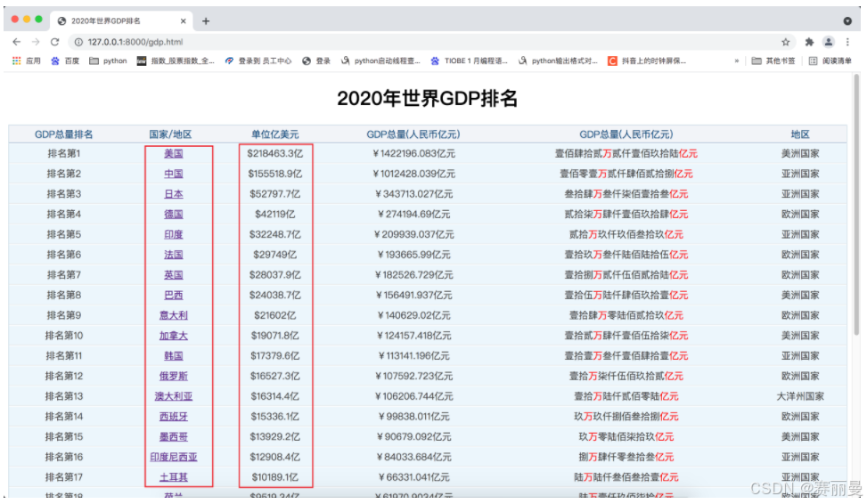867x504 pixels.
Task: Open the Chrome three-dot menu
Action: (847, 42)
